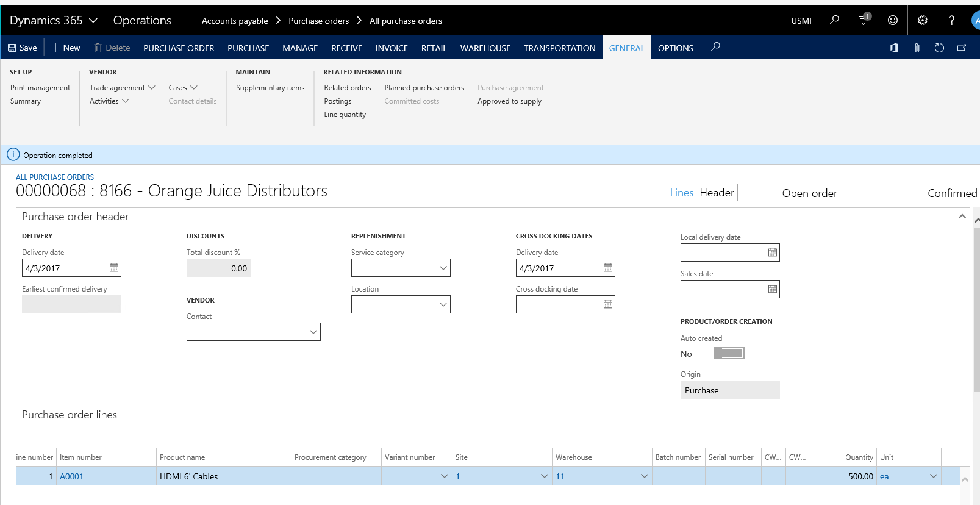Click the search magnifier in top navigation bar

[834, 20]
